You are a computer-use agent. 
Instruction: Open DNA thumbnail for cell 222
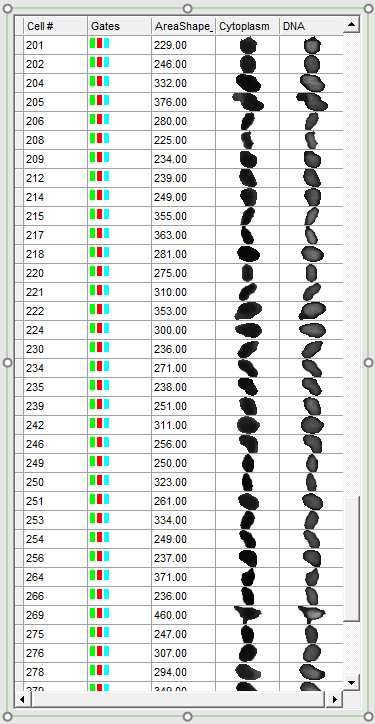(313, 311)
